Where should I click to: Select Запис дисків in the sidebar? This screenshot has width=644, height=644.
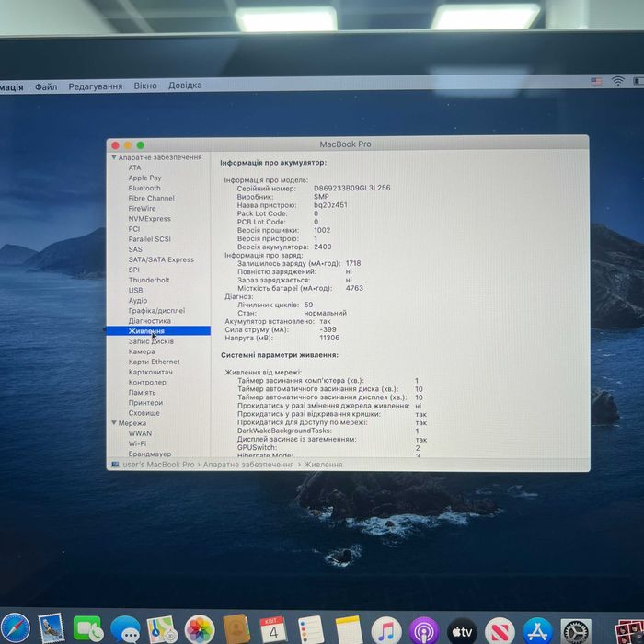151,341
